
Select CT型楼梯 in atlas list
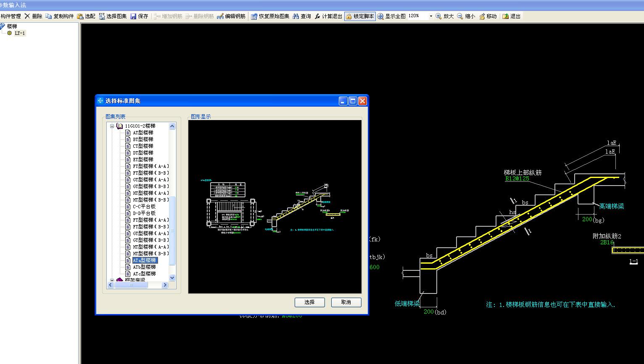143,146
